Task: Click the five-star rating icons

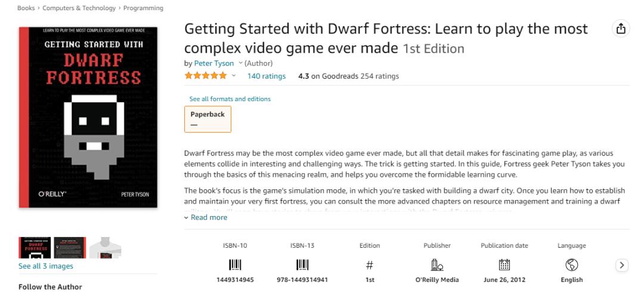Action: point(205,76)
